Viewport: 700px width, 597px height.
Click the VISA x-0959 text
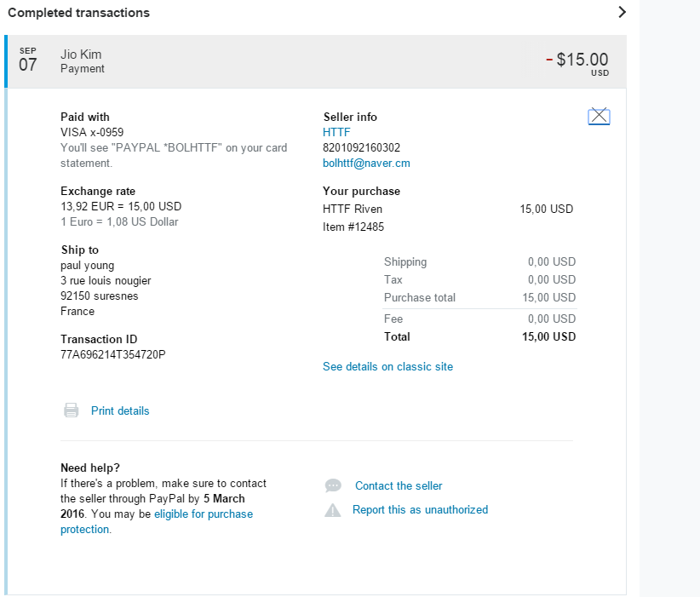coord(92,132)
